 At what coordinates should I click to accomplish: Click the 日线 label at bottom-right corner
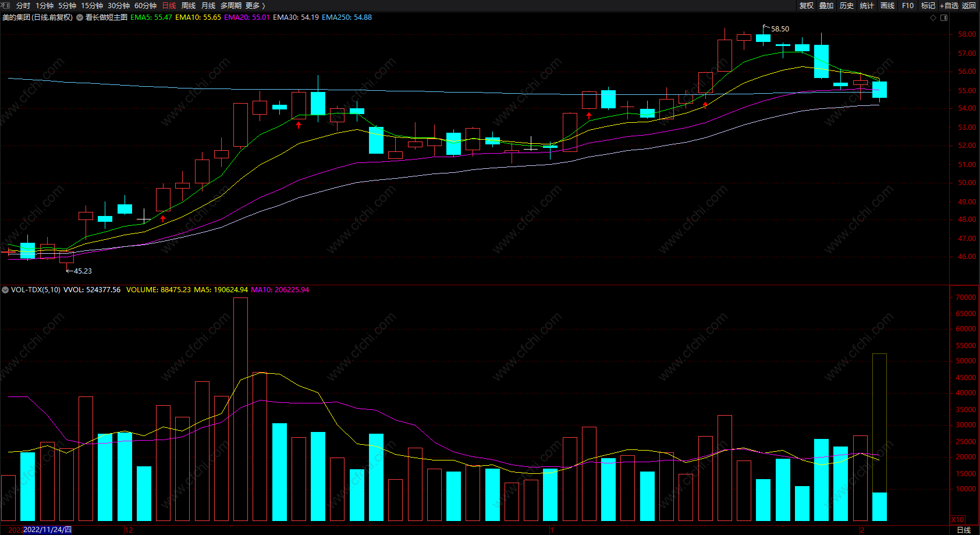(x=964, y=530)
